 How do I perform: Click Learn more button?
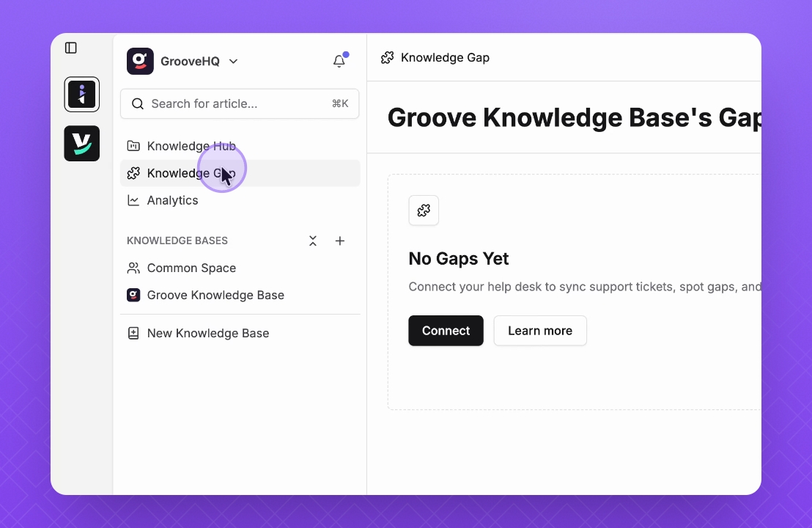(x=540, y=331)
